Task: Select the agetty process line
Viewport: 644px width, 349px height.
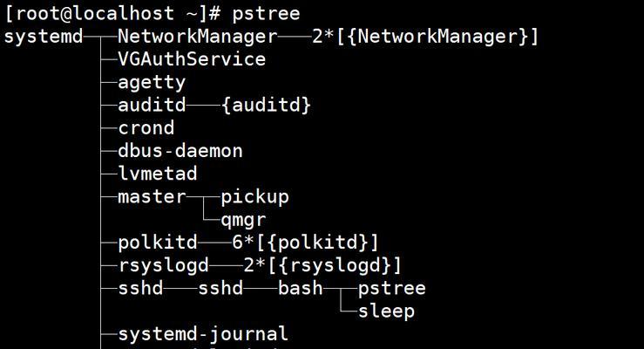Action: pyautogui.click(x=152, y=83)
